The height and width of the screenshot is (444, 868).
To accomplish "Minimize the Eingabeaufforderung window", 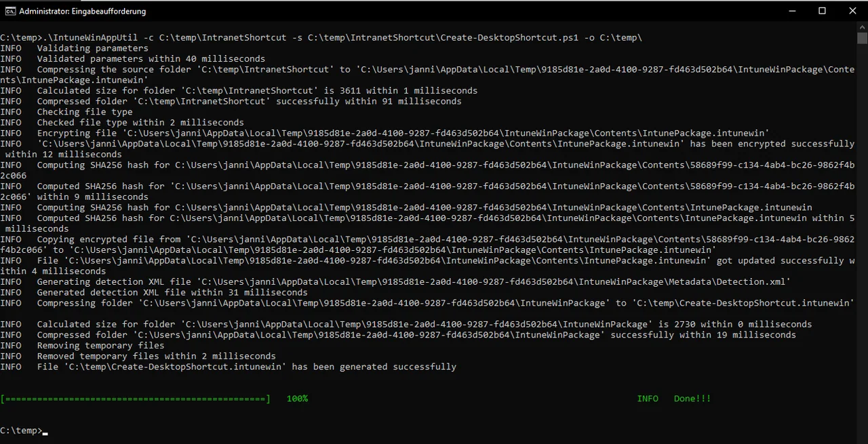I will coord(791,11).
